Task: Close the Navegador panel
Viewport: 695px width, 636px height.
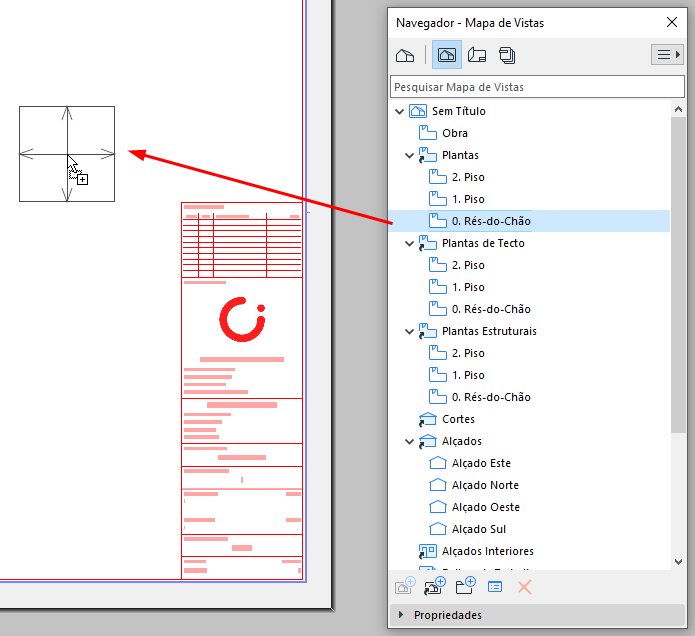Action: tap(672, 22)
